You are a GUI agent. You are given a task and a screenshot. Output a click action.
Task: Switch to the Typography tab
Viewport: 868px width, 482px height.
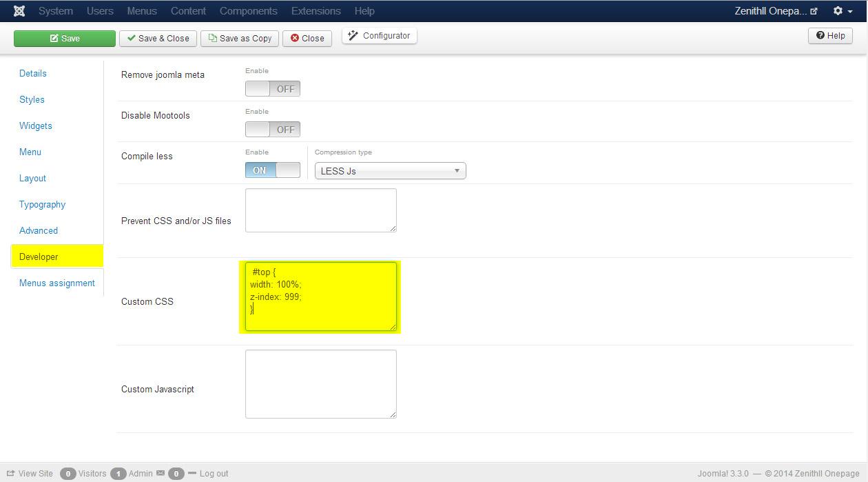pos(42,204)
